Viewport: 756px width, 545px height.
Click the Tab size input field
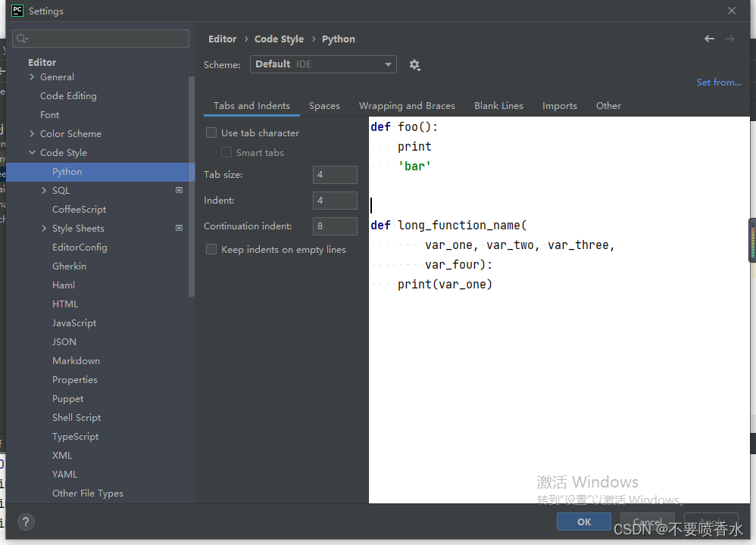click(335, 174)
